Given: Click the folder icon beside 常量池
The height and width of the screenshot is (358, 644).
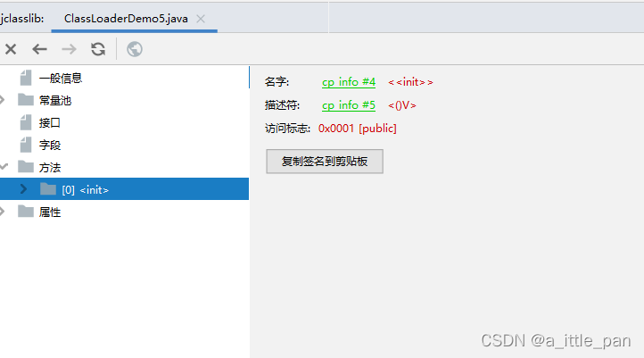Looking at the screenshot, I should tap(26, 99).
